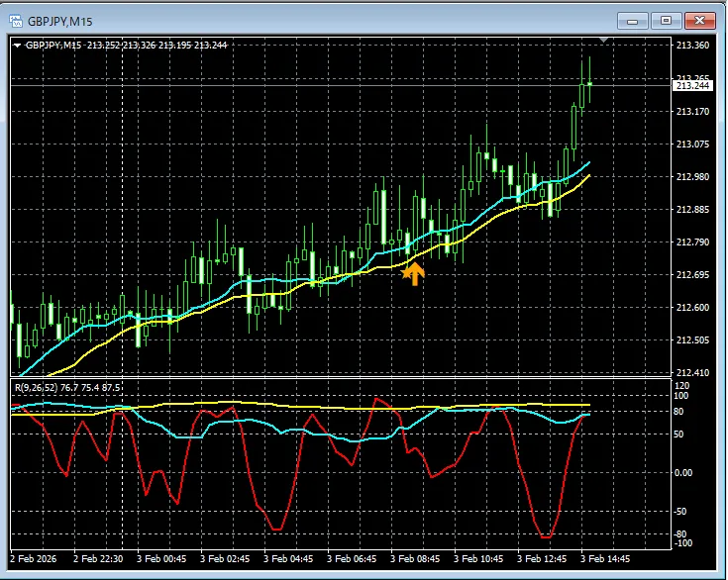Click the orange up arrow signal
This screenshot has height=580, width=728.
[415, 273]
